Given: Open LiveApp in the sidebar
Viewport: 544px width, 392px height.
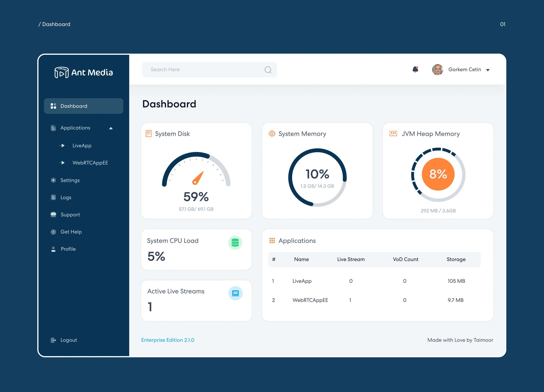Looking at the screenshot, I should click(82, 145).
